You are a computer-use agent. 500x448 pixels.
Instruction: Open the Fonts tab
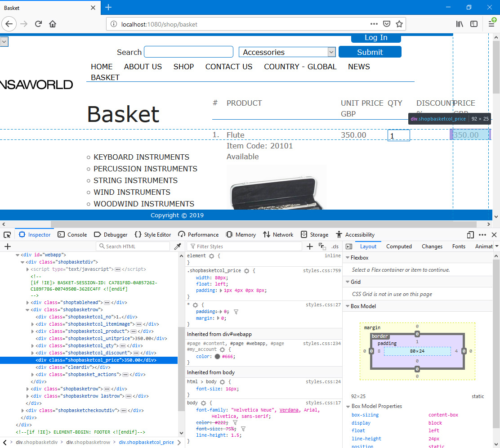tap(459, 246)
